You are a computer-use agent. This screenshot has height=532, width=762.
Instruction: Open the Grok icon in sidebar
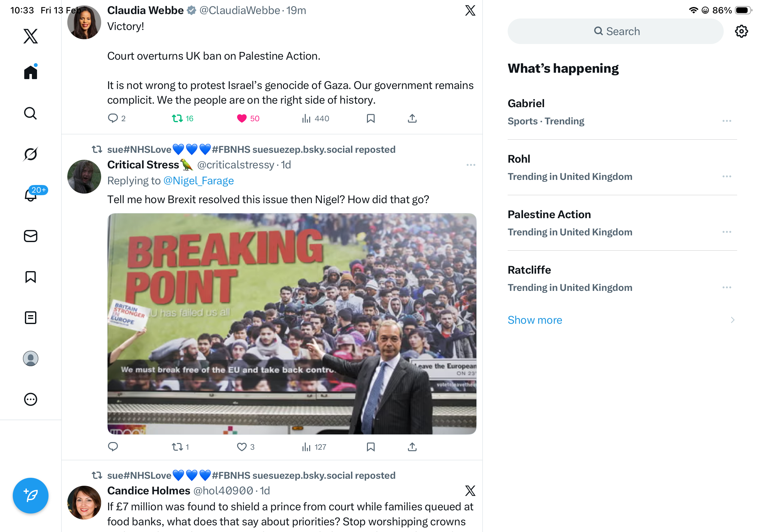click(31, 154)
